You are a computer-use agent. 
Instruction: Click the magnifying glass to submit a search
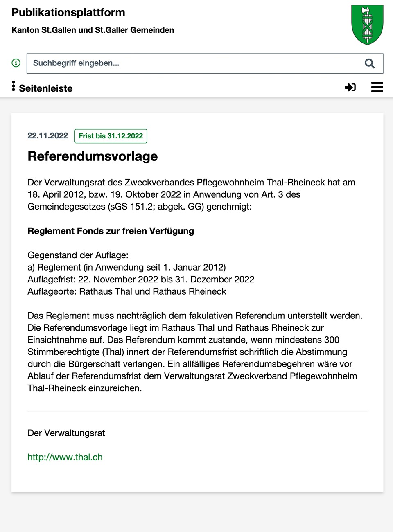[369, 63]
